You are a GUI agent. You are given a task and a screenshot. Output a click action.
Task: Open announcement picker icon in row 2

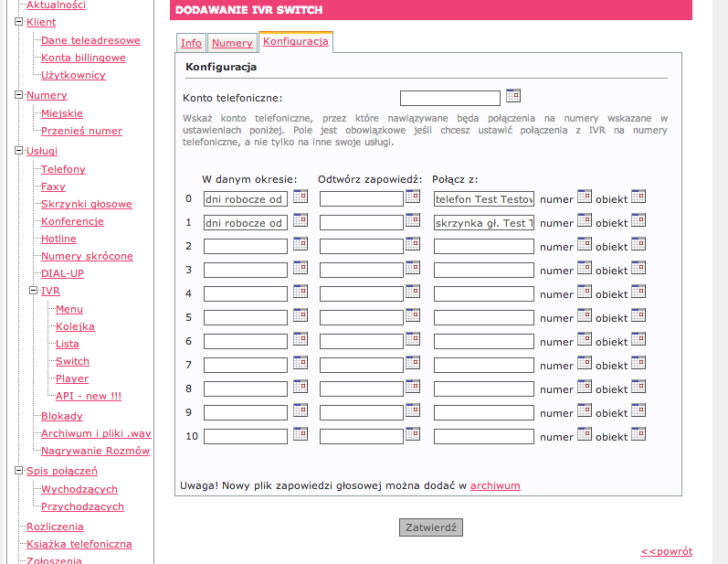click(x=413, y=243)
